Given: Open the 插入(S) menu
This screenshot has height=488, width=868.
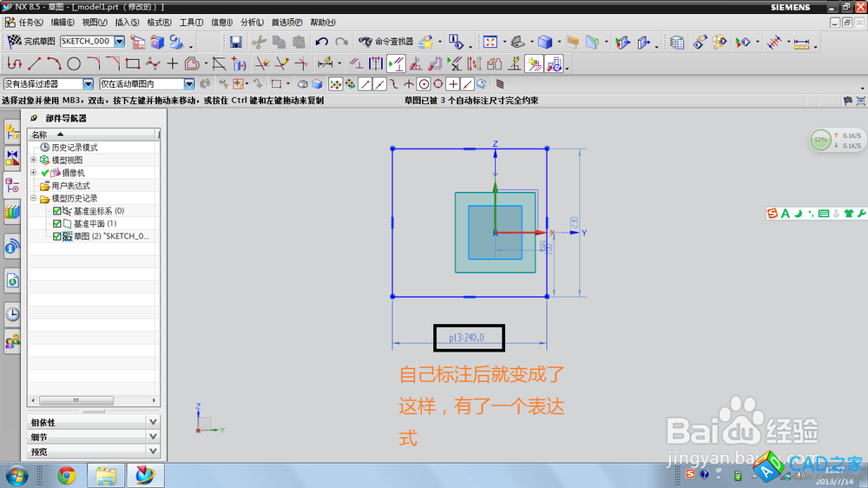Looking at the screenshot, I should (127, 23).
